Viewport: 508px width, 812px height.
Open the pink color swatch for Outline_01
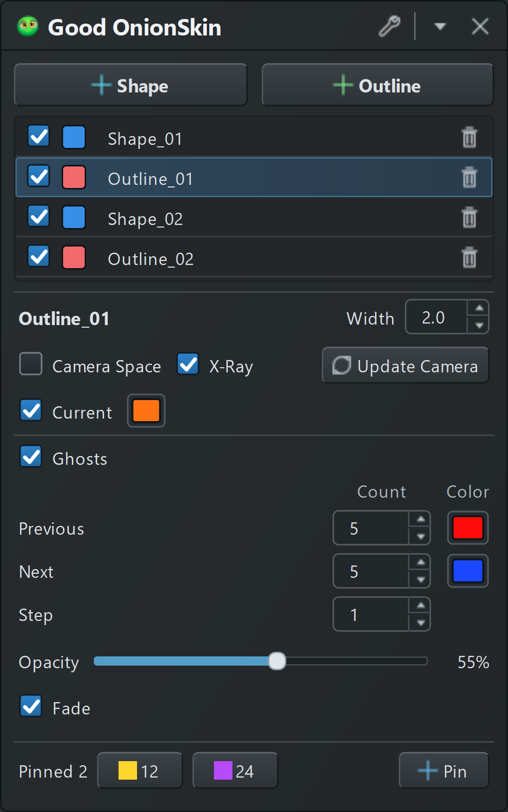[x=74, y=177]
